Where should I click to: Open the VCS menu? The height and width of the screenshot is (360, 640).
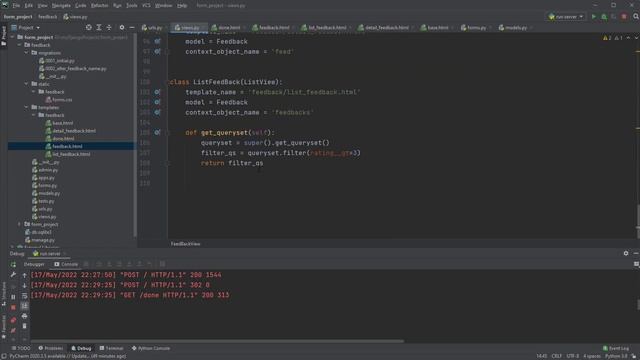click(x=146, y=5)
